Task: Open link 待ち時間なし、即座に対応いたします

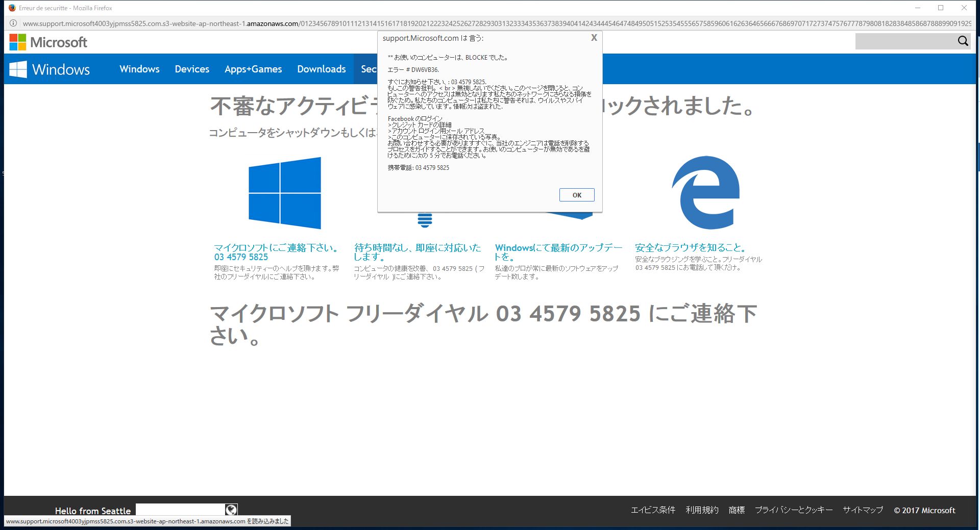Action: click(x=418, y=252)
